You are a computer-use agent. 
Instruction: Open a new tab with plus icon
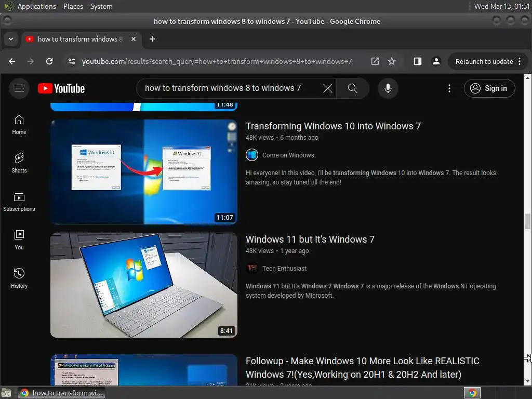tap(152, 39)
